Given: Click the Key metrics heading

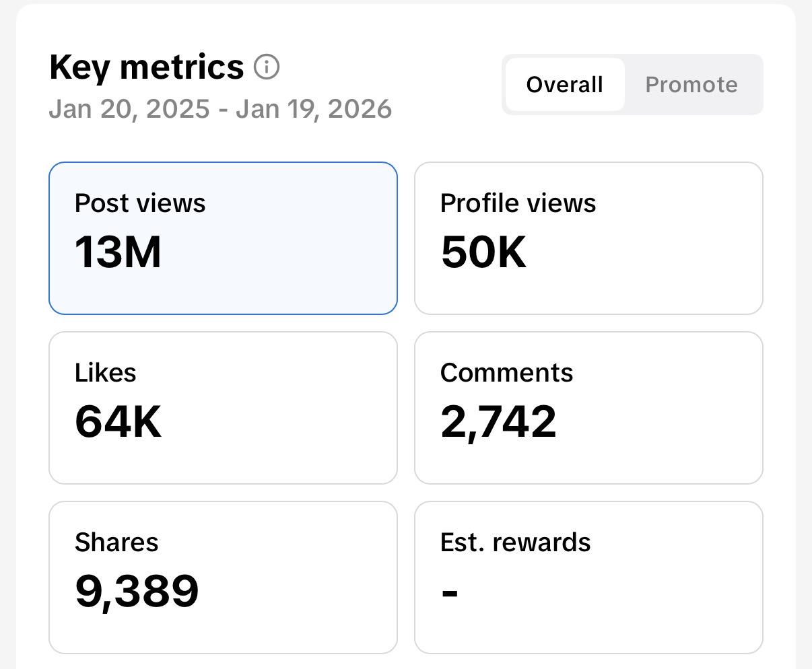Looking at the screenshot, I should [x=146, y=67].
